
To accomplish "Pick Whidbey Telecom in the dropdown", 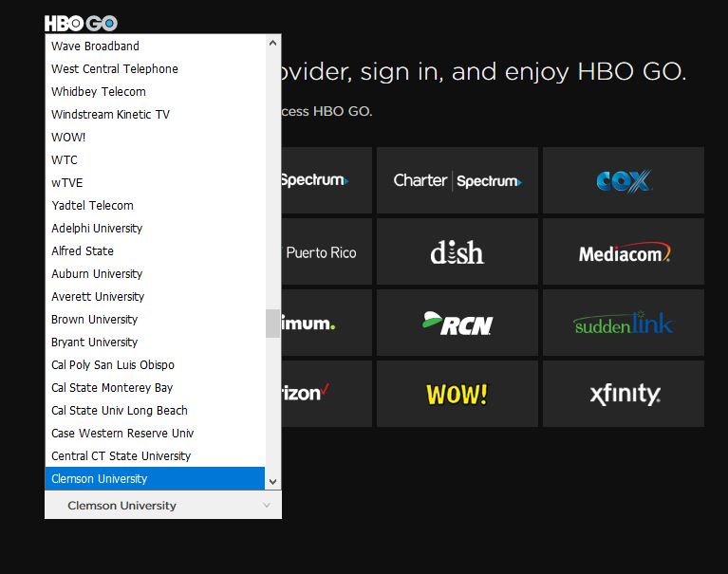I will click(155, 91).
